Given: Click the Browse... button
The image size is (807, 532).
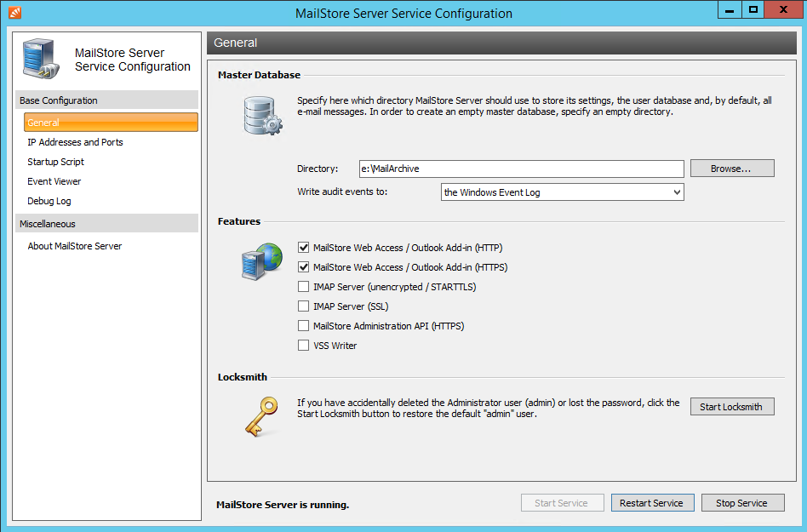Looking at the screenshot, I should pyautogui.click(x=732, y=169).
